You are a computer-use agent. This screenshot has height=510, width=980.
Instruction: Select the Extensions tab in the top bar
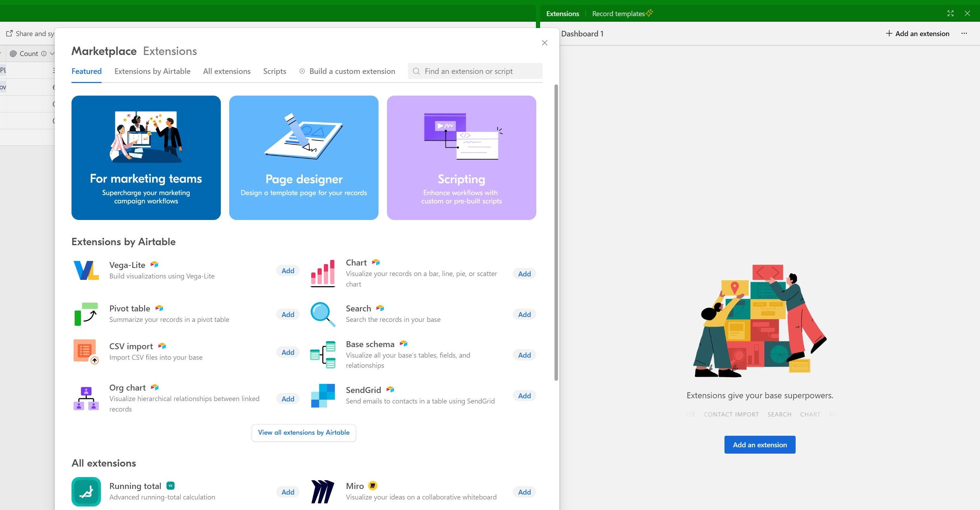pos(562,14)
